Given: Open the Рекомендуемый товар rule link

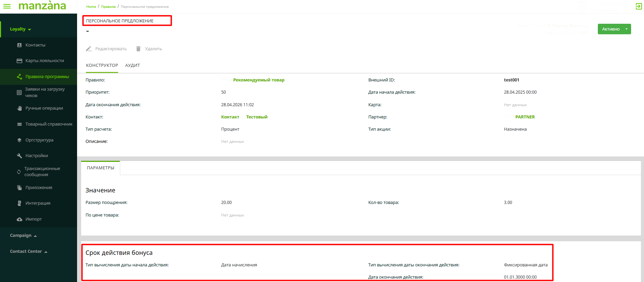Looking at the screenshot, I should (x=259, y=80).
